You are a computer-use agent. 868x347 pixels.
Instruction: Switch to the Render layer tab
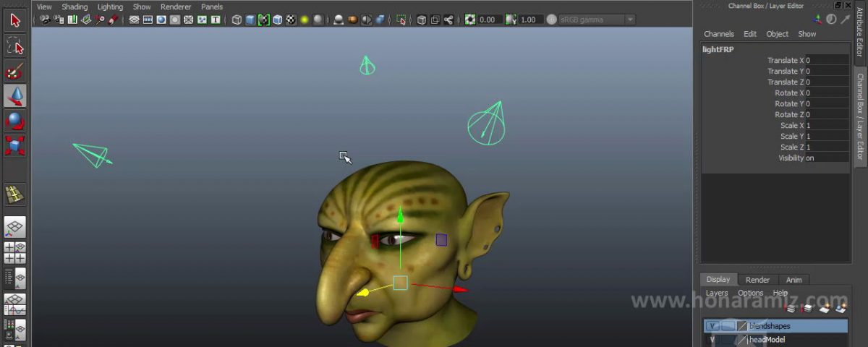[757, 280]
